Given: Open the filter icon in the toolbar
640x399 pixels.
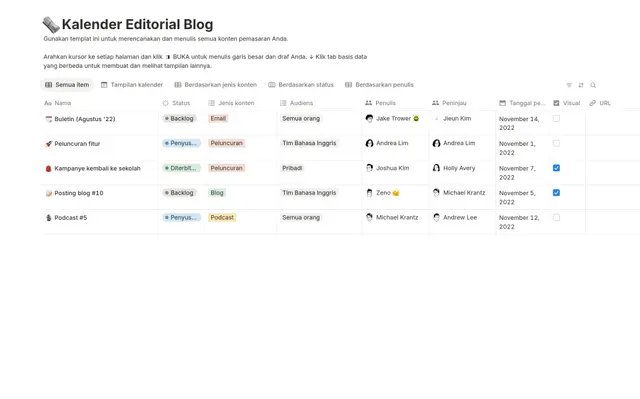Looking at the screenshot, I should coord(569,85).
